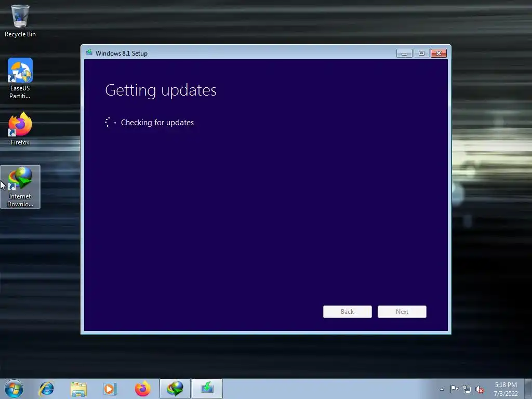Select the Internet Download Manager desktop shortcut
Image resolution: width=532 pixels, height=399 pixels.
click(x=20, y=187)
